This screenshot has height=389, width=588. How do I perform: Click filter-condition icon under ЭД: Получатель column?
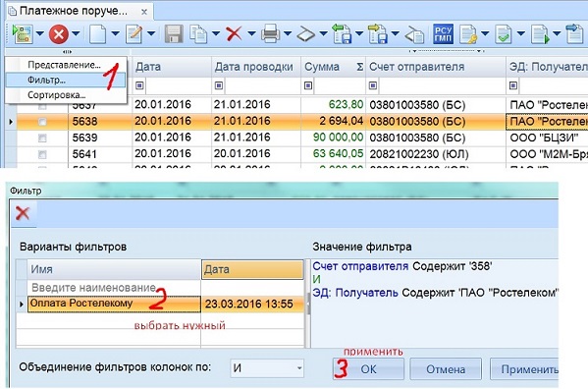coord(513,85)
